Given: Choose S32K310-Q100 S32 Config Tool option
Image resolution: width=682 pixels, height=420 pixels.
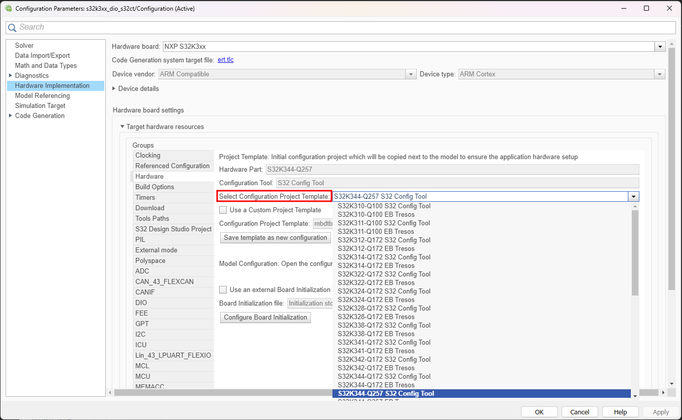Looking at the screenshot, I should (481, 206).
